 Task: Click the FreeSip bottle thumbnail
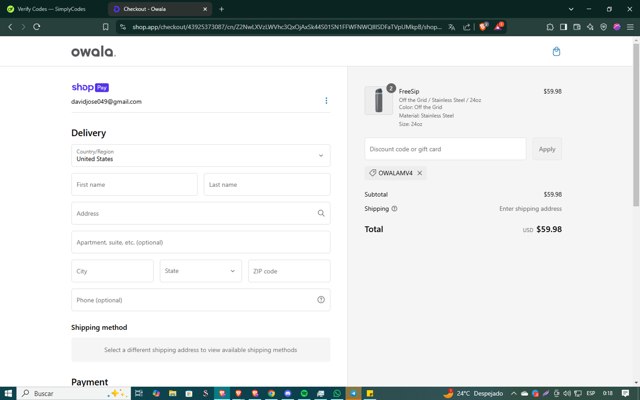pos(378,100)
